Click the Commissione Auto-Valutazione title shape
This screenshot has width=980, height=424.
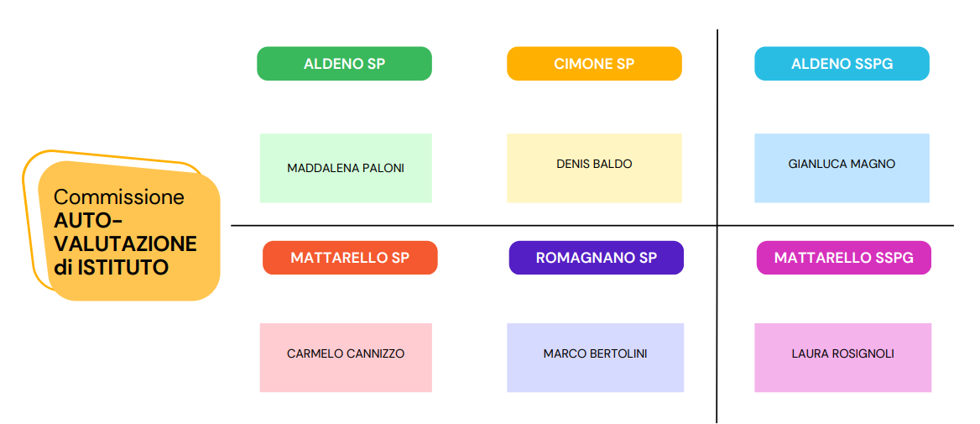(x=129, y=232)
